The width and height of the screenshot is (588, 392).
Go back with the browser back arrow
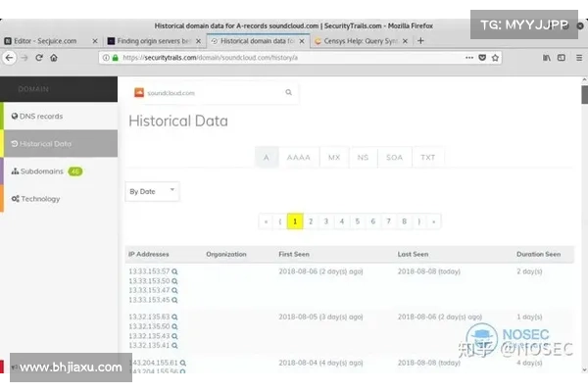tap(10, 58)
